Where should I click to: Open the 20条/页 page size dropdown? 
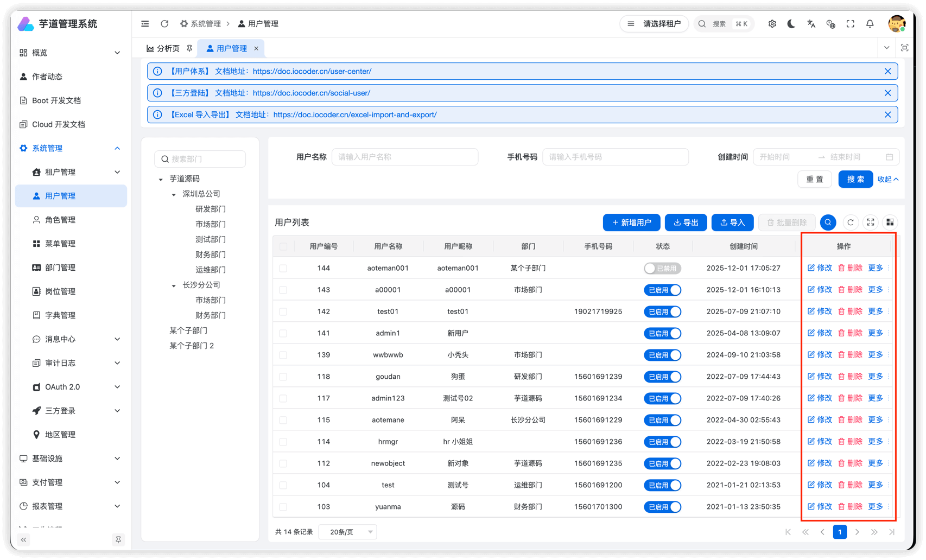point(348,532)
